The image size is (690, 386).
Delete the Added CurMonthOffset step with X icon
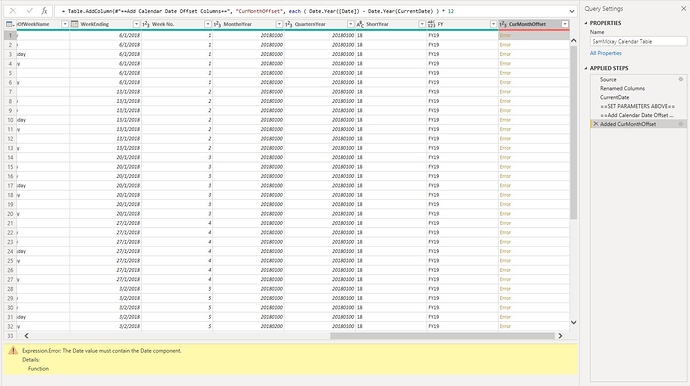click(x=596, y=124)
